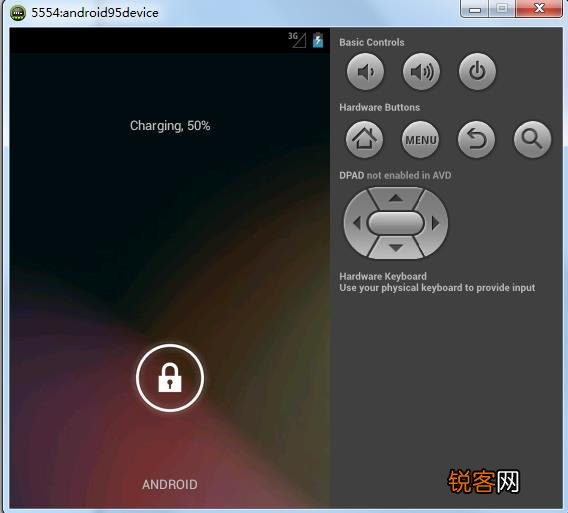The image size is (568, 513).
Task: Click the Back hardware button
Action: pos(476,139)
